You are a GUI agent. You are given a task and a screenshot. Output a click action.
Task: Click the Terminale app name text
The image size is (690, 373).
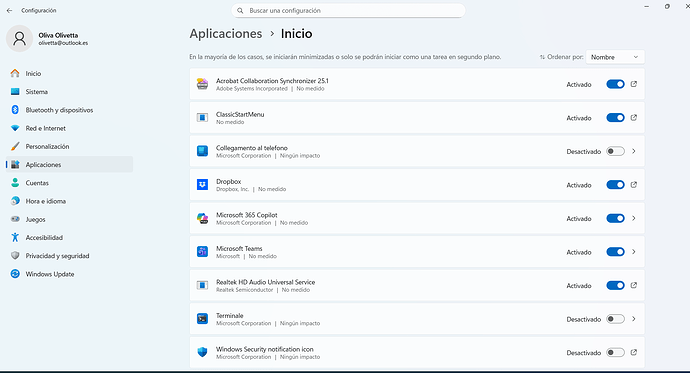tap(230, 315)
